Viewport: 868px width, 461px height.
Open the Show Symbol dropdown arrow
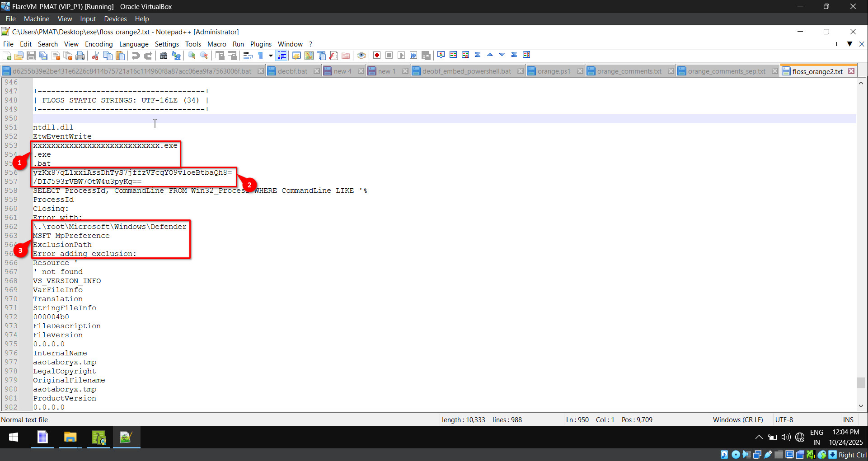tap(271, 55)
